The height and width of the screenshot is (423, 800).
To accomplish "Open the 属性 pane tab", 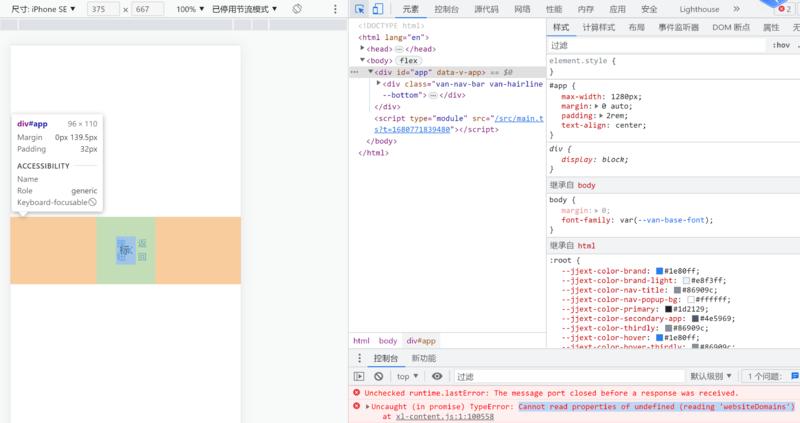I will (771, 28).
